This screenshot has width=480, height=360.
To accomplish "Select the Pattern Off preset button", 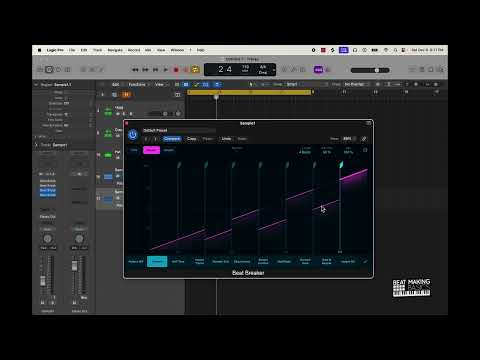I will pyautogui.click(x=136, y=262).
